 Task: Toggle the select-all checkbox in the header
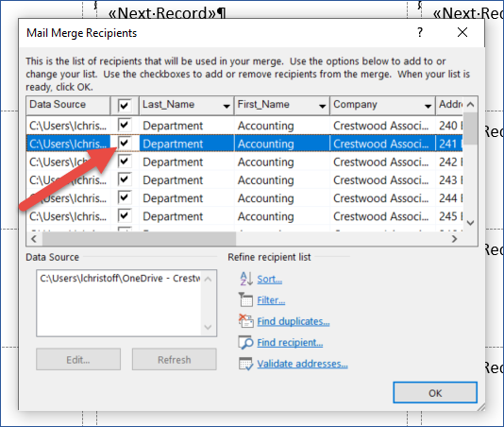124,105
